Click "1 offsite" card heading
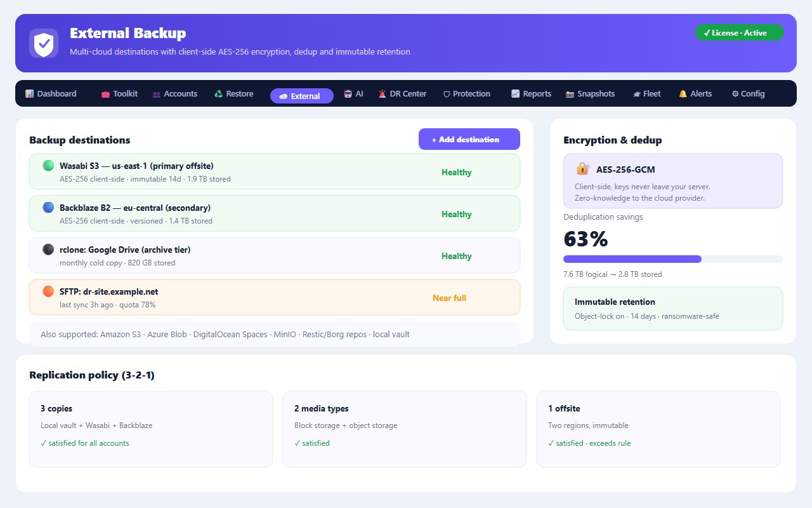The width and height of the screenshot is (812, 508). [564, 408]
